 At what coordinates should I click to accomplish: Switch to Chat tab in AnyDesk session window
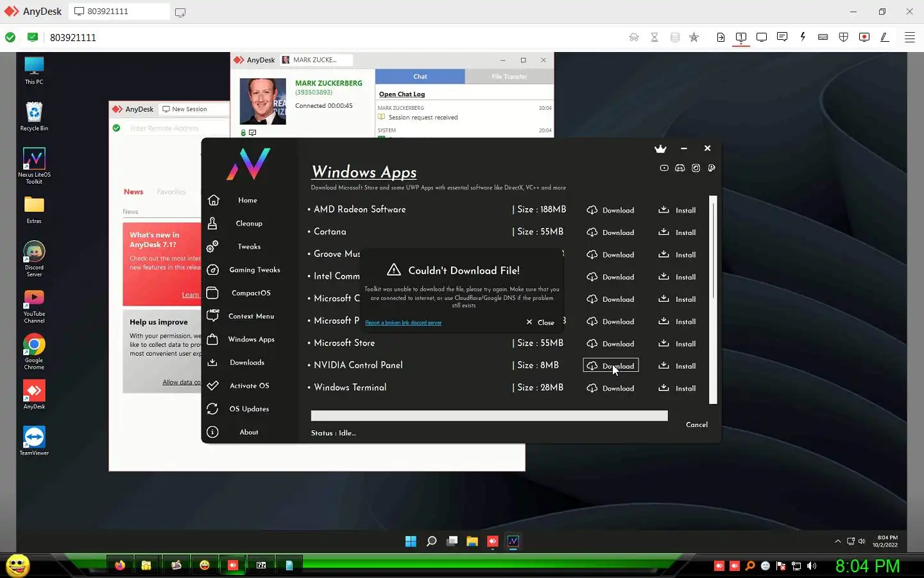pyautogui.click(x=420, y=76)
